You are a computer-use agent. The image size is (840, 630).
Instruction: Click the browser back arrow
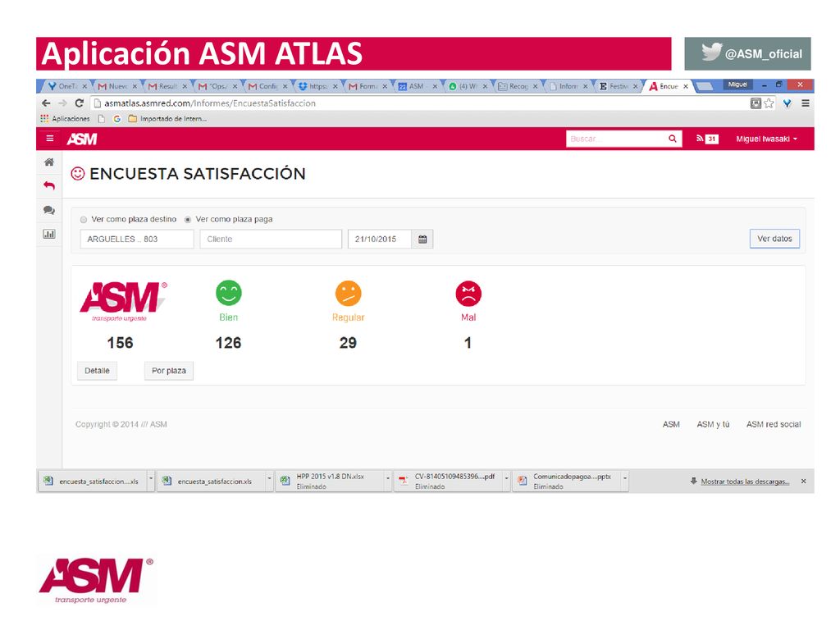[x=47, y=103]
